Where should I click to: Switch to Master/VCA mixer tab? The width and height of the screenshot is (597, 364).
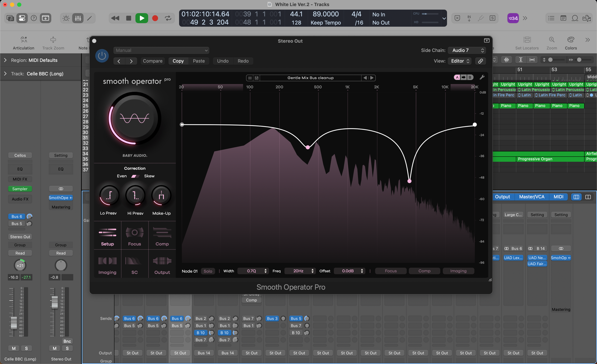pyautogui.click(x=531, y=197)
